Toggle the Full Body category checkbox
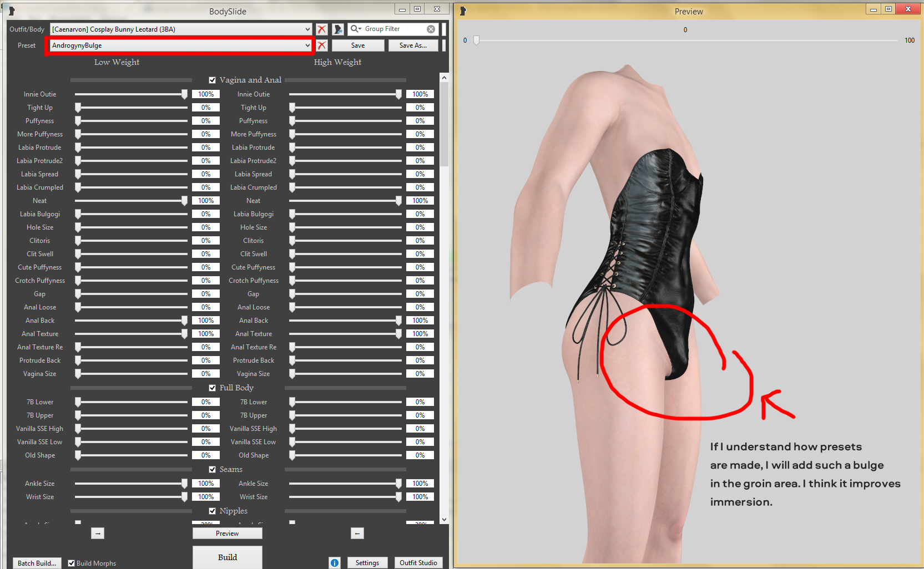Viewport: 924px width, 569px height. pyautogui.click(x=212, y=388)
